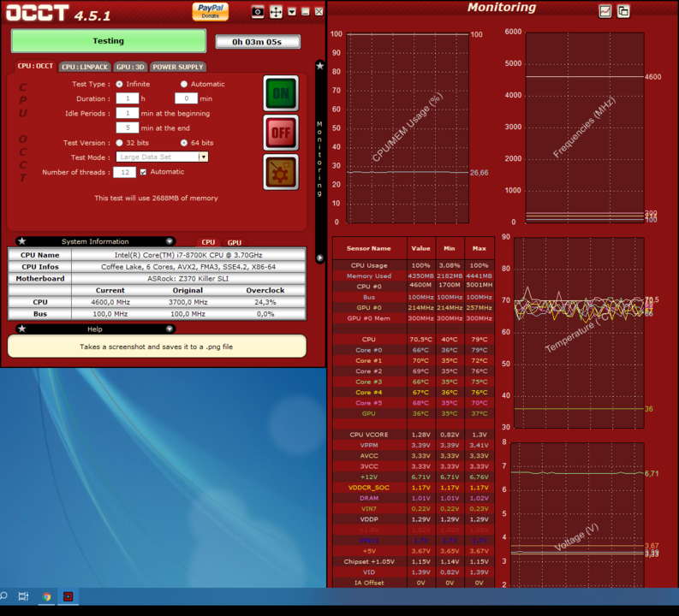Click the elapsed time 0h 03m 05s display
This screenshot has height=616, width=679.
(x=258, y=42)
